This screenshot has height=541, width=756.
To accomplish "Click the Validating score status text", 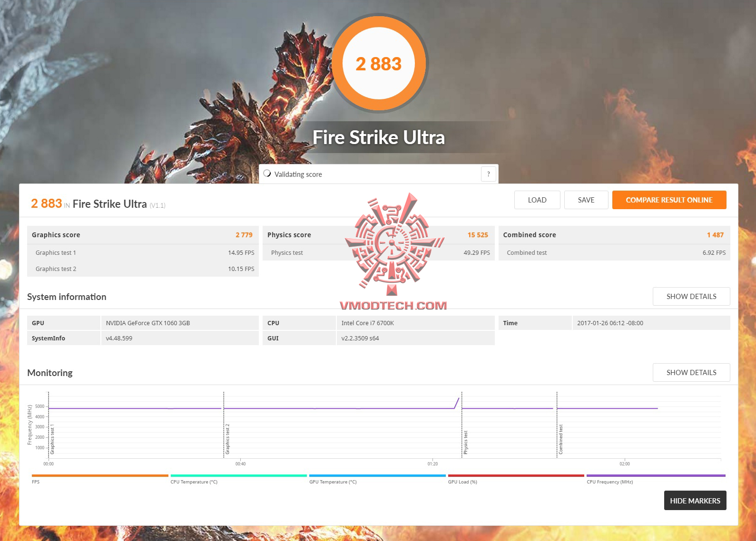I will 298,174.
